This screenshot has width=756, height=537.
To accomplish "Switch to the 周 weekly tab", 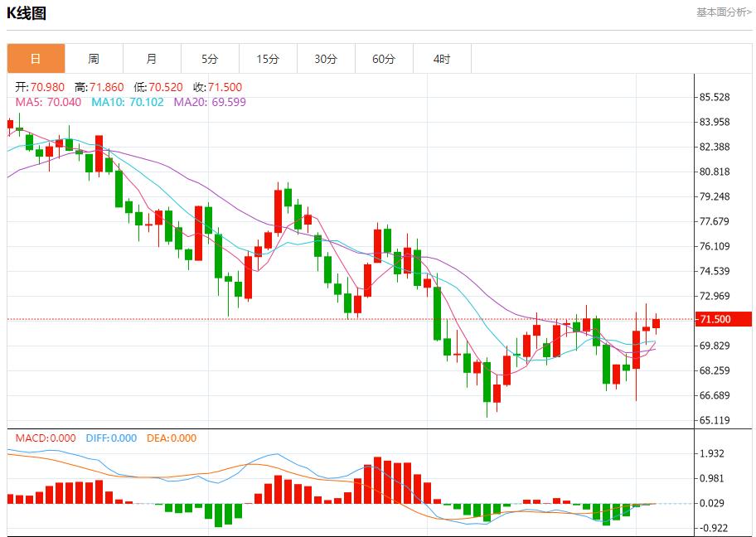I will [x=94, y=59].
